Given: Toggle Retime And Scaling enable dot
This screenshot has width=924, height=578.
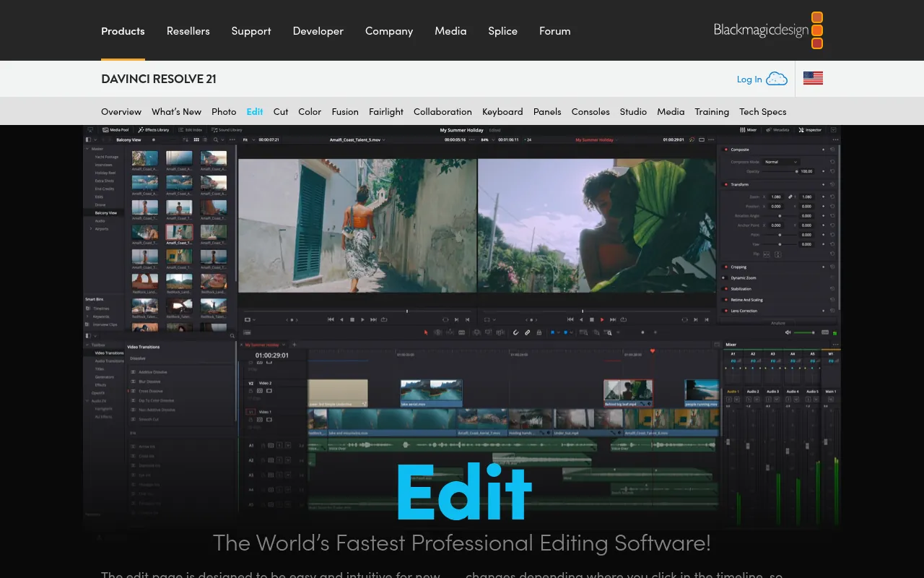Looking at the screenshot, I should coord(725,300).
